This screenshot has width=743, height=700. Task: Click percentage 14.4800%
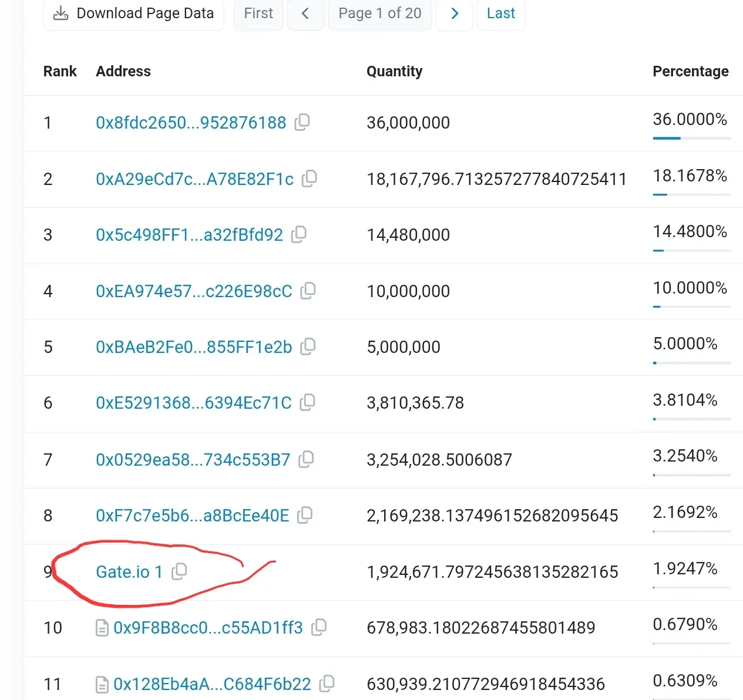[x=690, y=231]
